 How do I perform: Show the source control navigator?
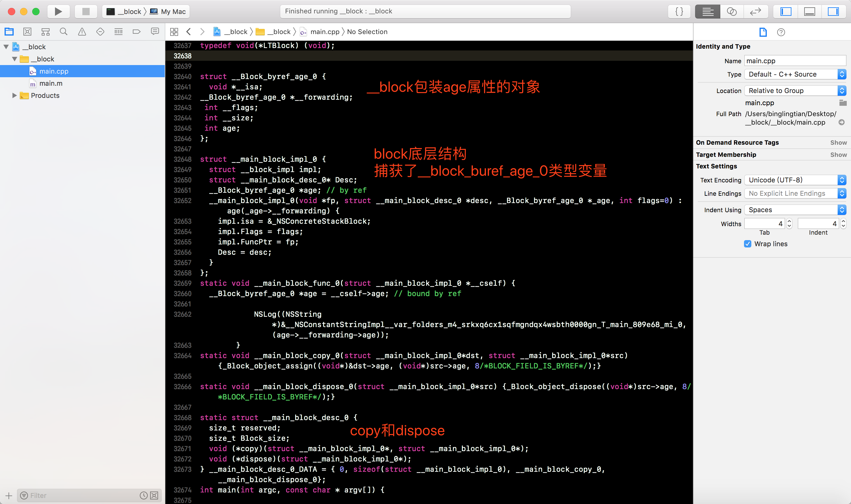click(x=27, y=32)
